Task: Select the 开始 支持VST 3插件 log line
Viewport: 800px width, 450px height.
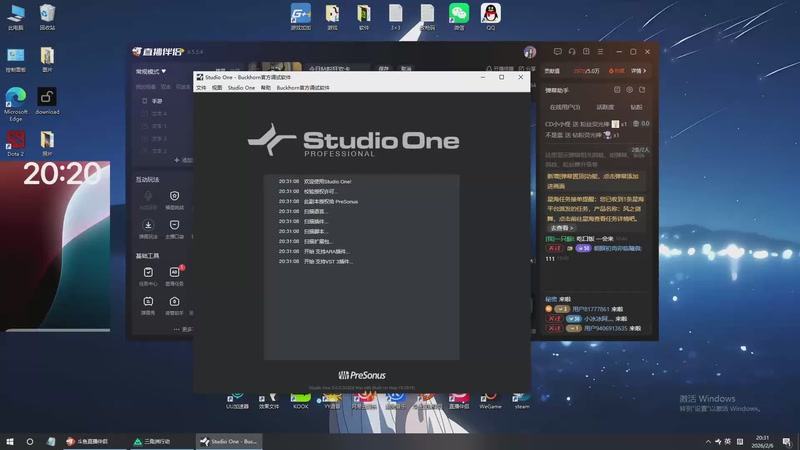Action: coord(328,261)
